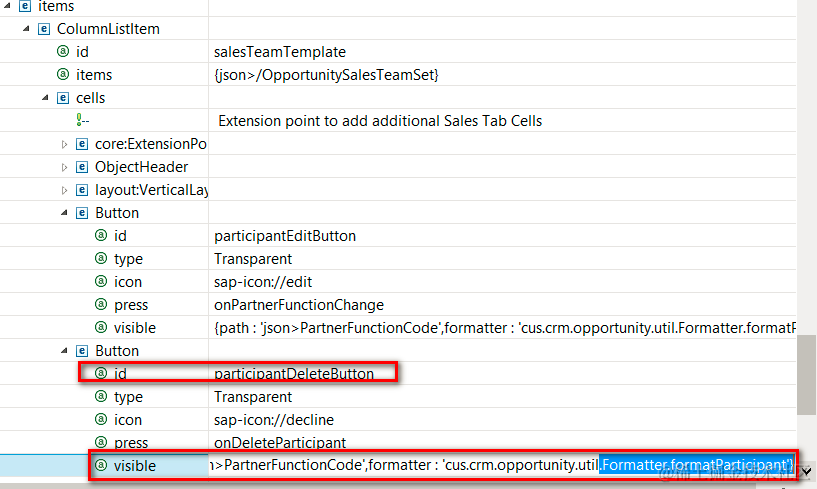817x489 pixels.
Task: Select the visible value starting with {path : 'json>PartnerFunctionCode'
Action: coord(504,328)
